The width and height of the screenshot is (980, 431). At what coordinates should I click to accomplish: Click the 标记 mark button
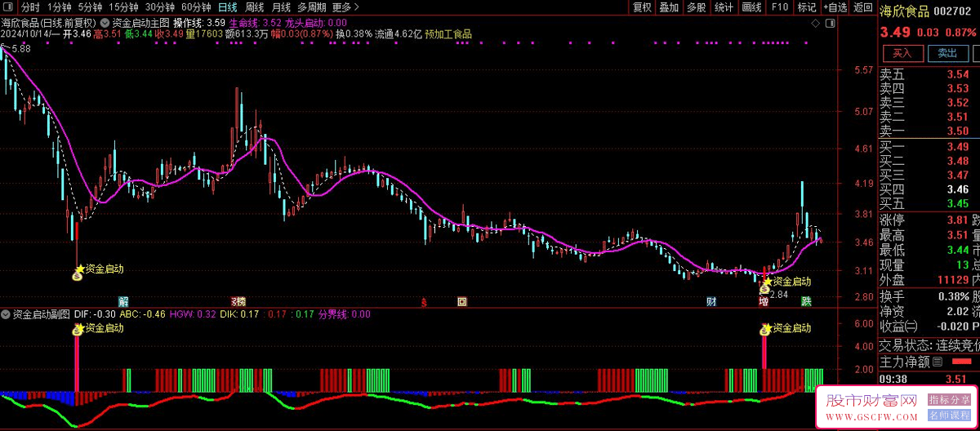[807, 7]
